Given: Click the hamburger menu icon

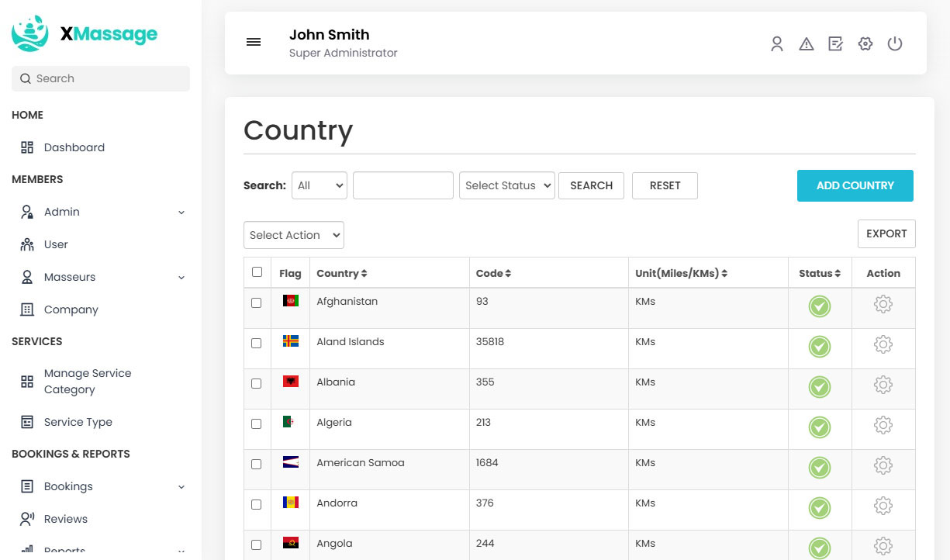Looking at the screenshot, I should point(254,43).
